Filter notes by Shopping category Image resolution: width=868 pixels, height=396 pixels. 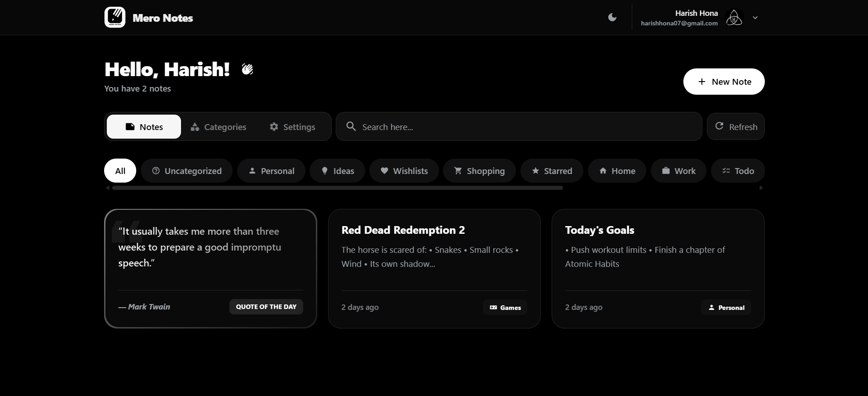coord(479,171)
